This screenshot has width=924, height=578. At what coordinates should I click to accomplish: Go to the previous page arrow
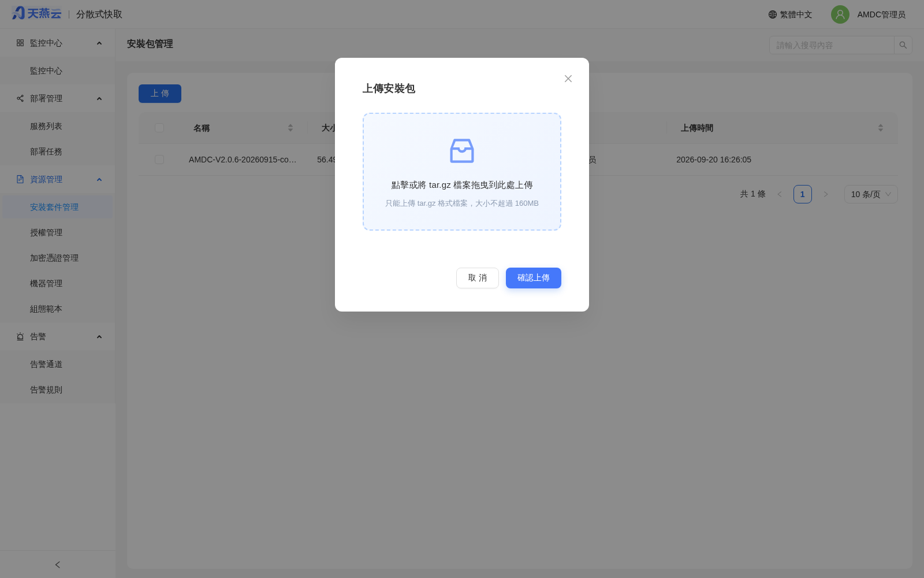780,194
